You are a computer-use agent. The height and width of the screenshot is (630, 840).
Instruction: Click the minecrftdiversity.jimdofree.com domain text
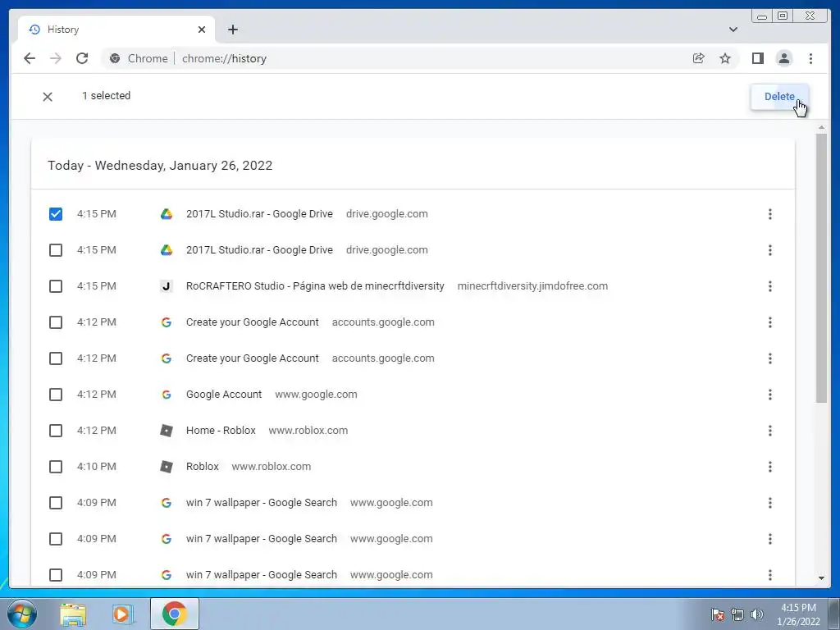tap(532, 286)
